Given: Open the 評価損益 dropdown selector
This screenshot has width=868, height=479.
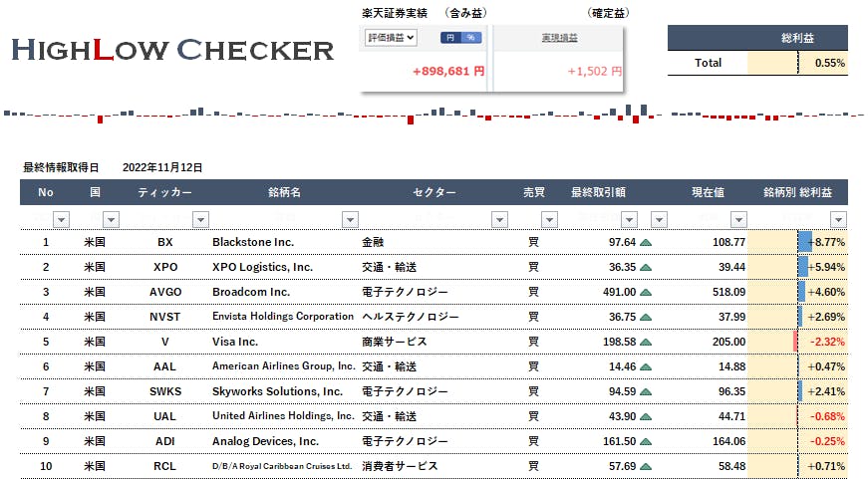Looking at the screenshot, I should pos(391,38).
